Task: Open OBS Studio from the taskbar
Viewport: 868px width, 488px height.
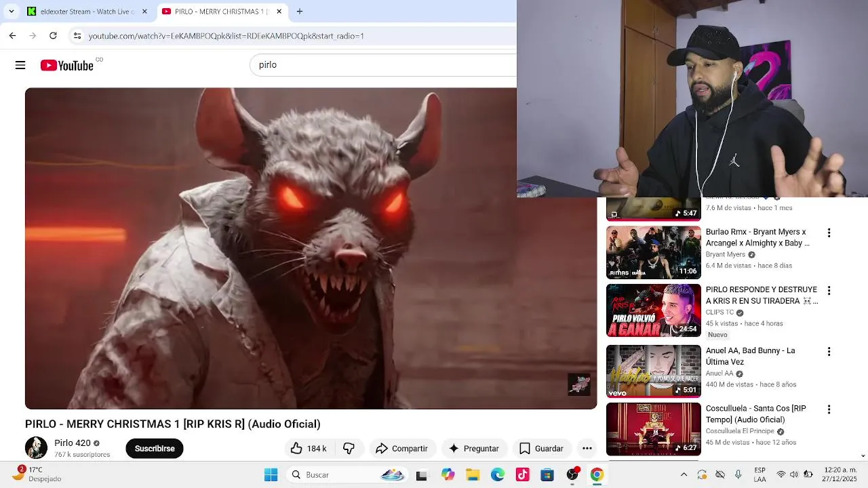Action: coord(572,474)
